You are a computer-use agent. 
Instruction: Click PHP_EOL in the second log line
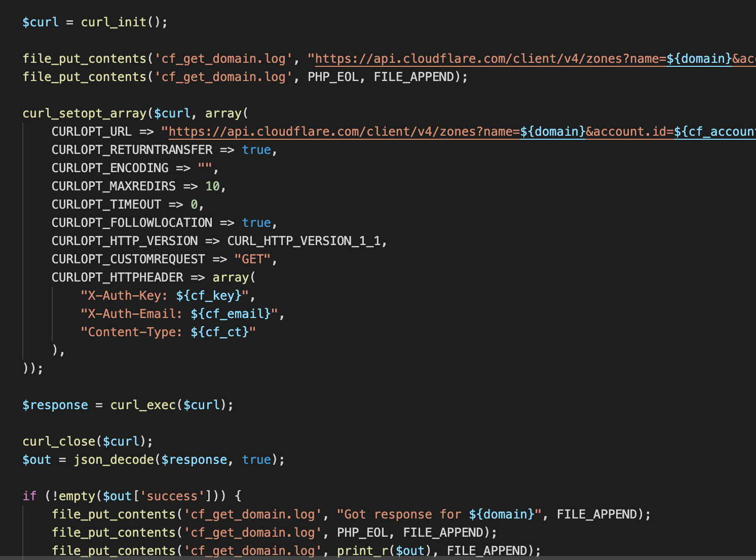[333, 77]
